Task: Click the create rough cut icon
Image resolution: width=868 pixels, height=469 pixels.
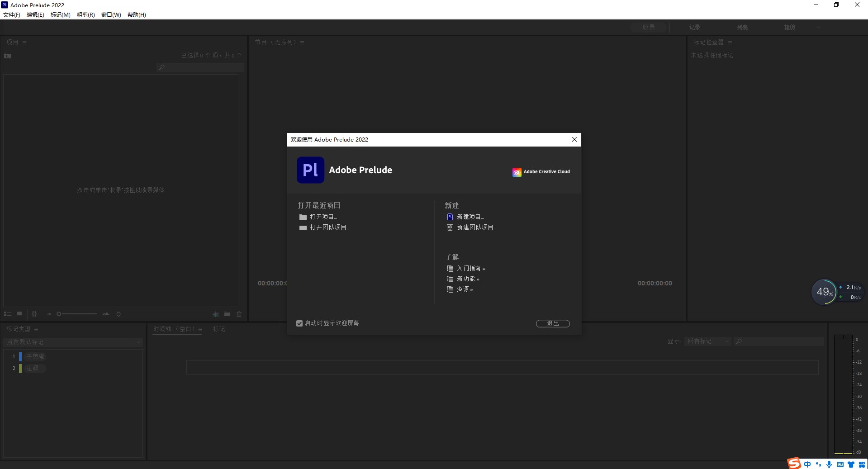Action: click(216, 314)
